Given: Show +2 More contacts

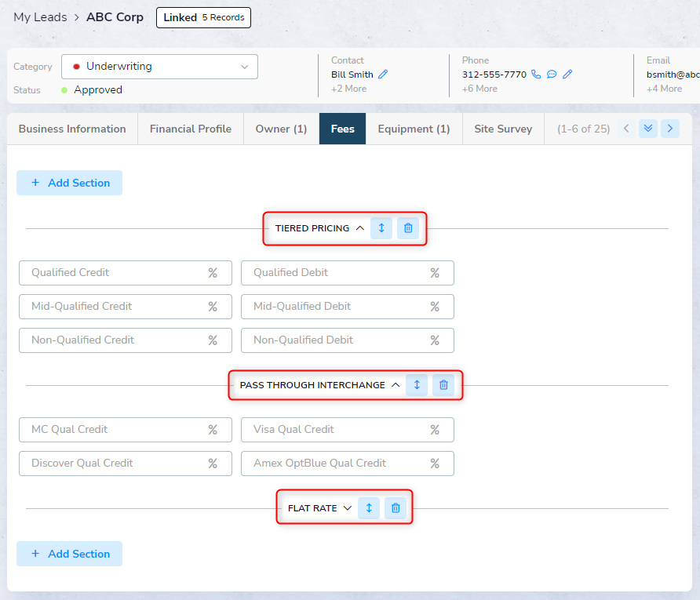Looking at the screenshot, I should pos(348,89).
